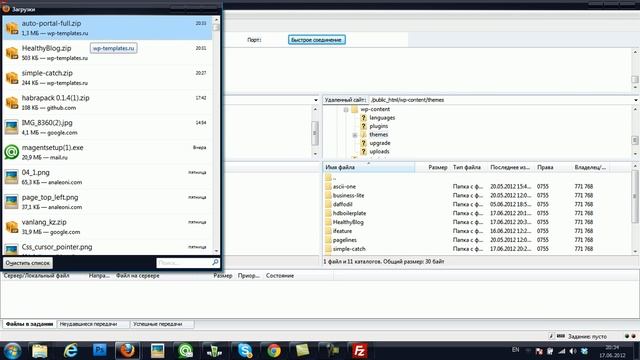Select the pagelines folder row
Viewport: 640px width, 360px height.
point(478,240)
